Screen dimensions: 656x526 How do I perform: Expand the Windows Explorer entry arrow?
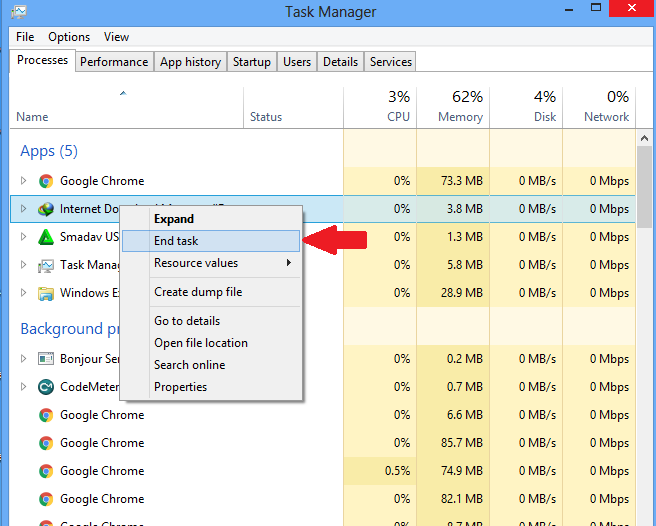click(24, 293)
